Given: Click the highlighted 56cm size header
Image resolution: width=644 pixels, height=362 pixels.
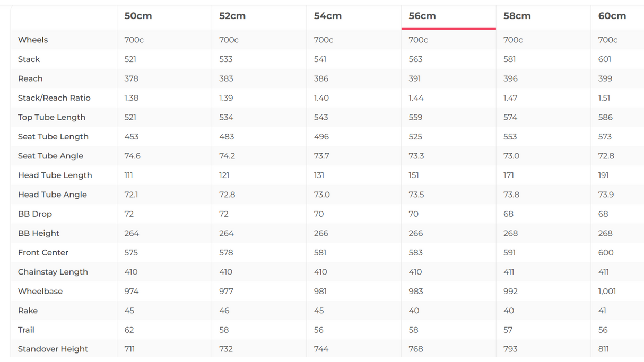Looking at the screenshot, I should pyautogui.click(x=422, y=16).
